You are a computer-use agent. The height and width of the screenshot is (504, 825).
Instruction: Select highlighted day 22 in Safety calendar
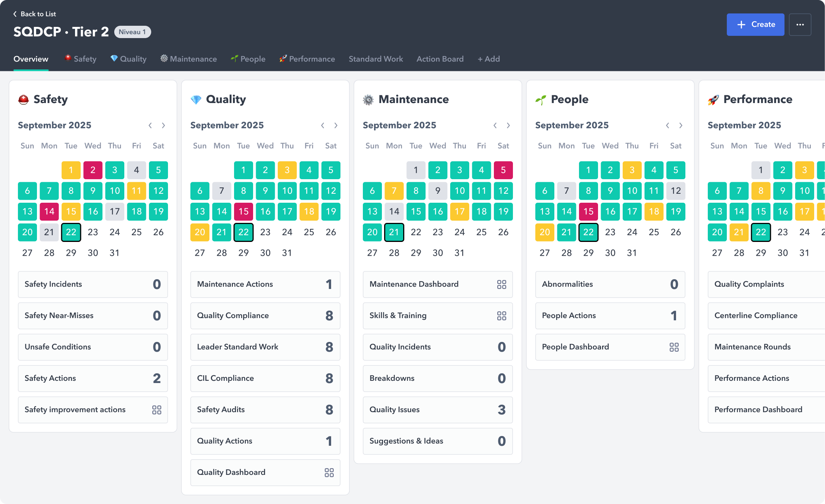[x=71, y=232]
